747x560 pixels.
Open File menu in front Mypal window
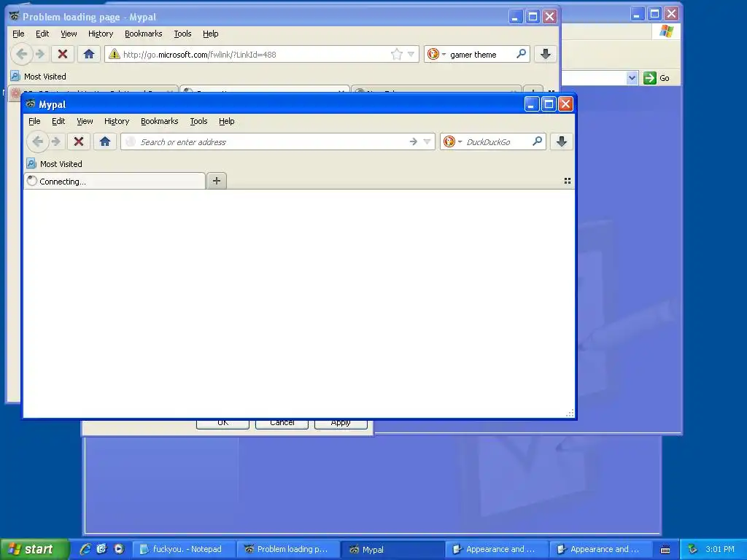34,121
